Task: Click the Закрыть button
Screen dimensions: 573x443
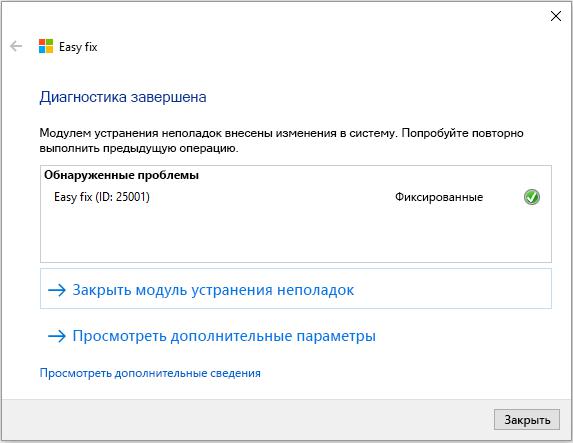Action: coord(527,420)
